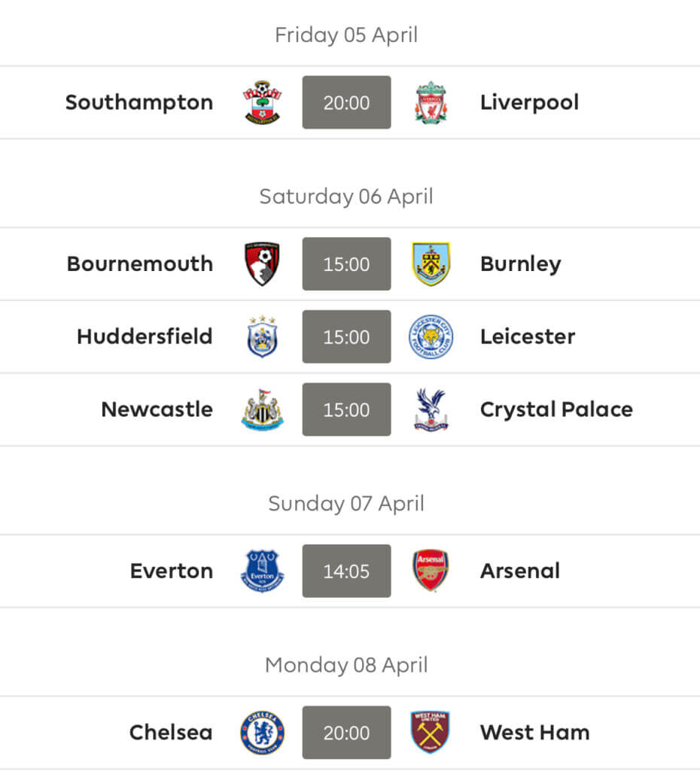The width and height of the screenshot is (700, 771).
Task: Click the Newcastle vs Crystal Palace 15:00 box
Action: [x=346, y=410]
